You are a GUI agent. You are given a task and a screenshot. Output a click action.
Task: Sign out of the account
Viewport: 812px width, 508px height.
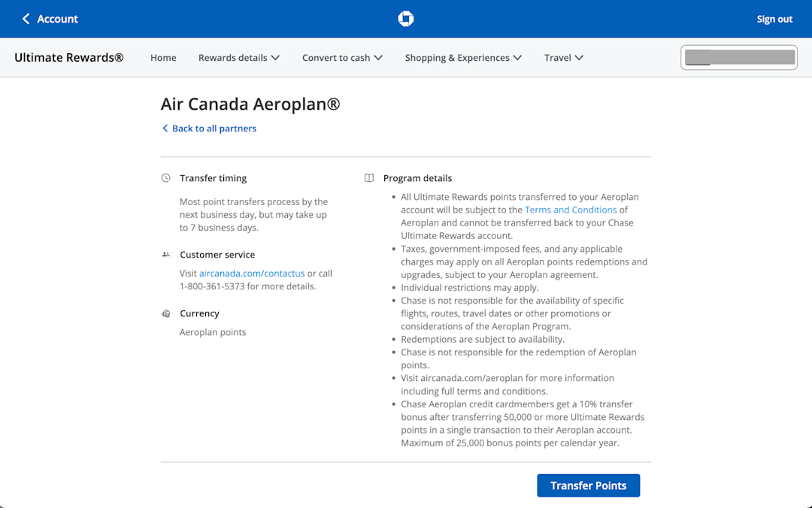774,19
